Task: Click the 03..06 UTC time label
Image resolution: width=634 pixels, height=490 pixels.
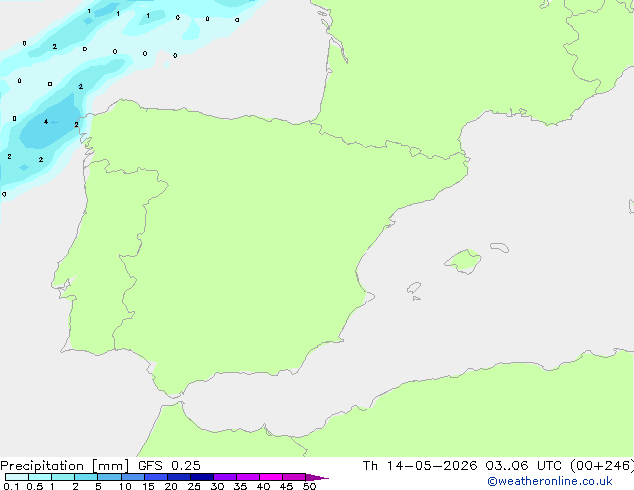Action: point(523,466)
